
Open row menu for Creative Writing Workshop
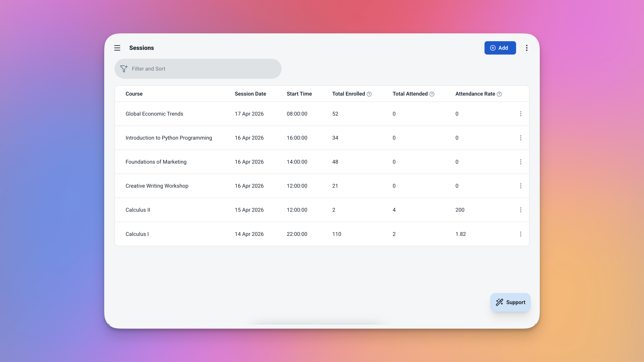[x=521, y=186]
